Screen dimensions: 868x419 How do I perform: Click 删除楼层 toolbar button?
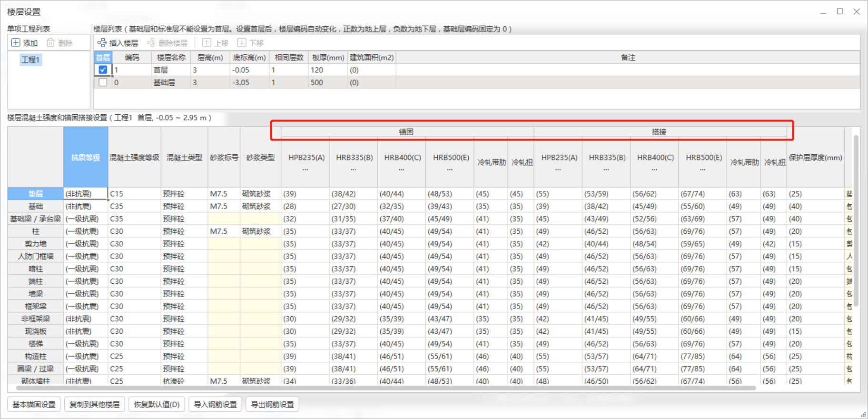click(x=168, y=43)
